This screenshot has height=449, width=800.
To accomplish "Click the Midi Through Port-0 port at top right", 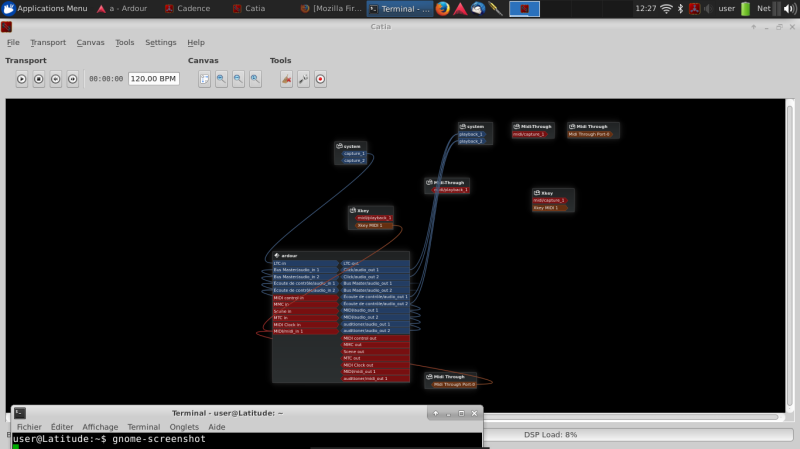I will pos(589,134).
